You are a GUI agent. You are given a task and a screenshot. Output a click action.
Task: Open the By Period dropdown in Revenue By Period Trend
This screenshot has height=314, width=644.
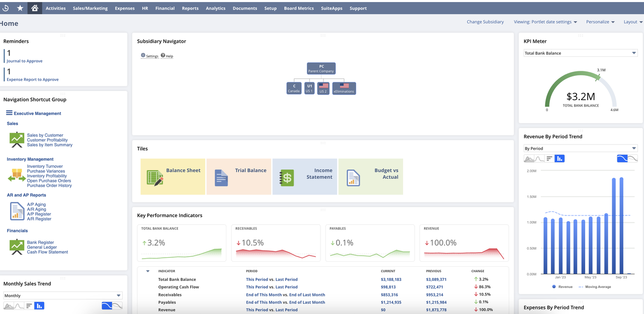point(580,148)
